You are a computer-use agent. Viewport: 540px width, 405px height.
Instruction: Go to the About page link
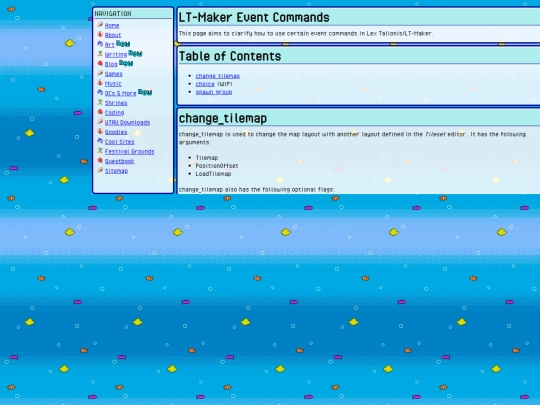tap(113, 35)
